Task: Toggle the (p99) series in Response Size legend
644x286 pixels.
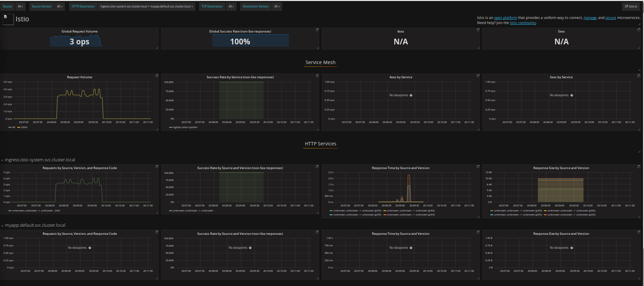Action: coord(572,215)
